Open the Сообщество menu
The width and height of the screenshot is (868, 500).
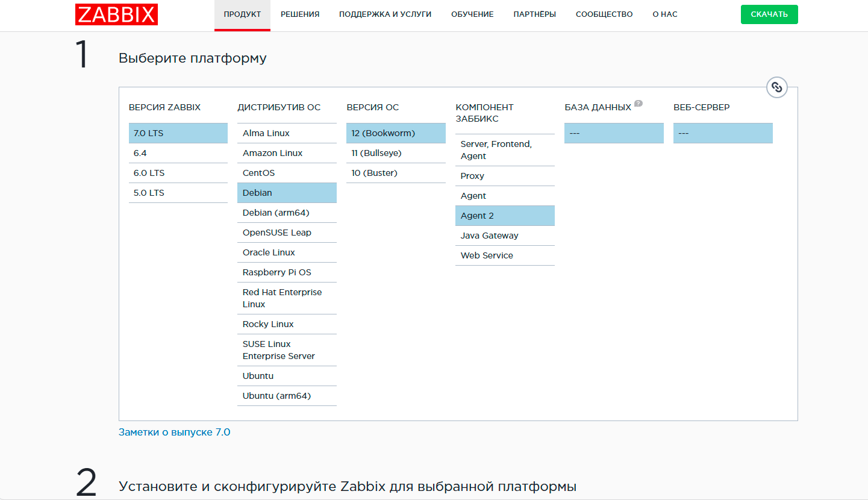(x=604, y=14)
